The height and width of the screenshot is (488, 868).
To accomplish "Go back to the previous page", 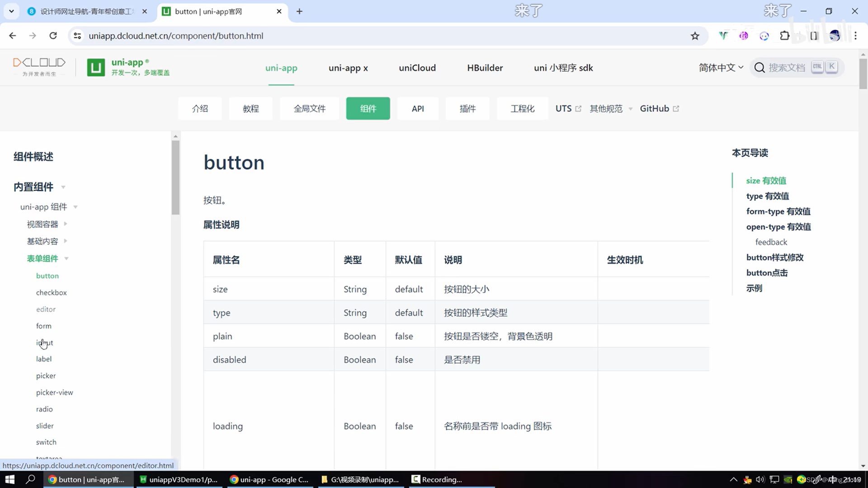I will coord(13,36).
